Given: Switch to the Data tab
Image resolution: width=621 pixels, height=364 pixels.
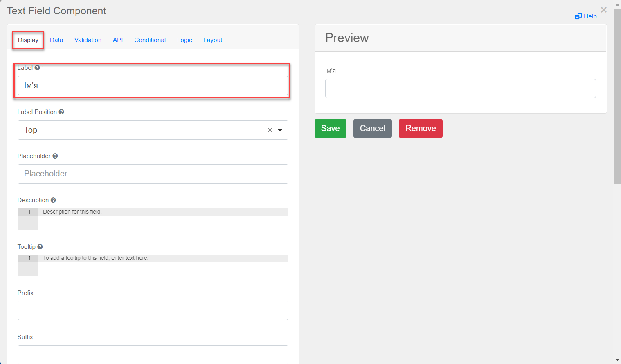Looking at the screenshot, I should pos(56,40).
